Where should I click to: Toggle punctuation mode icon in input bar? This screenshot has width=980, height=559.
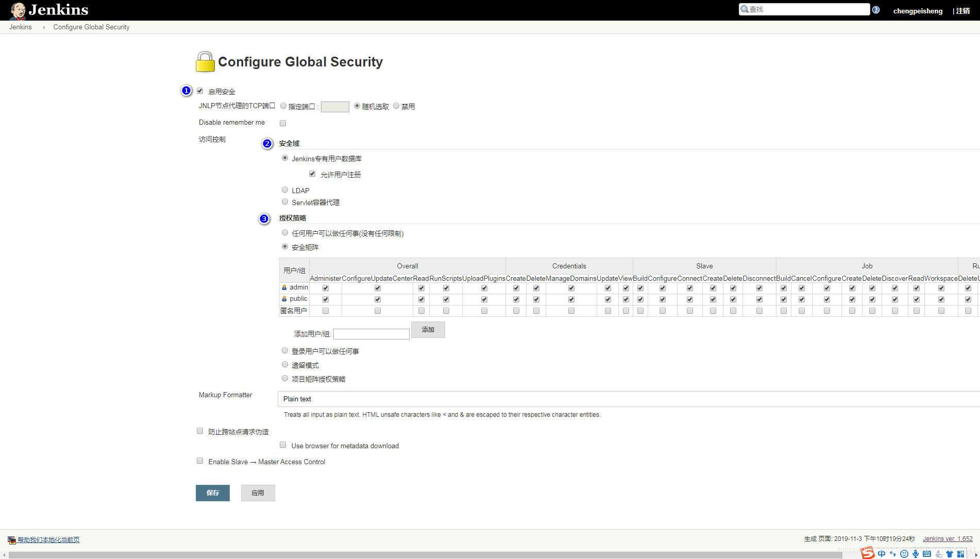coord(893,554)
